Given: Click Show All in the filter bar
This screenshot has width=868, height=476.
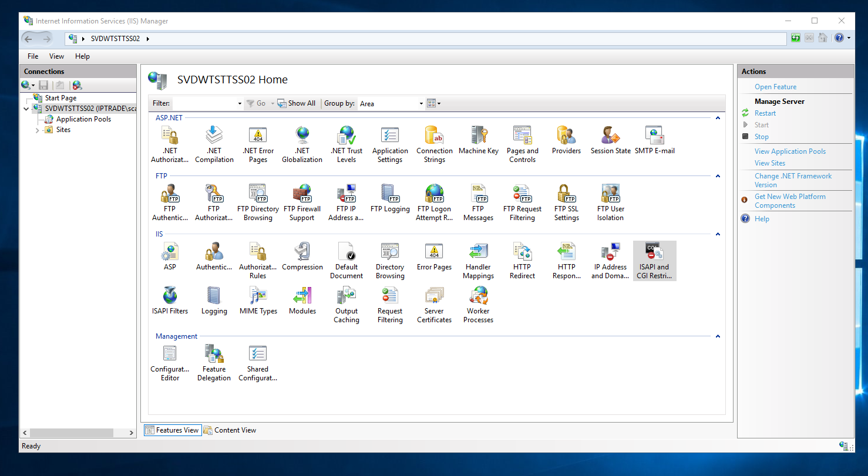Looking at the screenshot, I should [297, 103].
